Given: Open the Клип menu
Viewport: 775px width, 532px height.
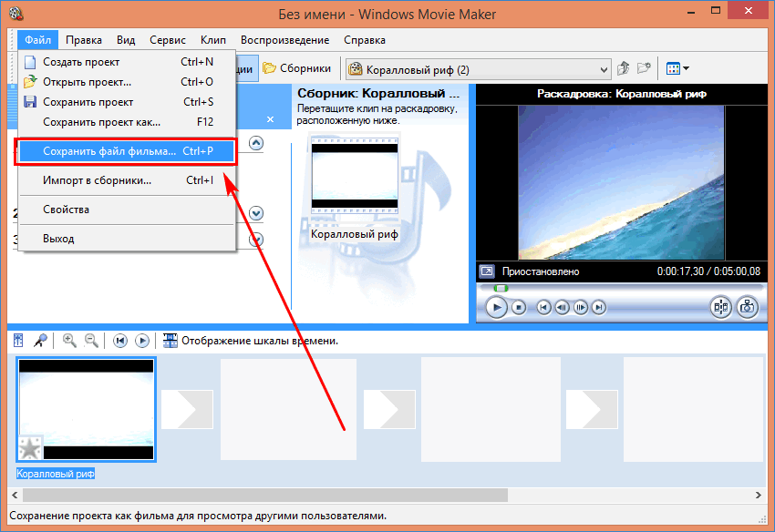Looking at the screenshot, I should pyautogui.click(x=212, y=40).
